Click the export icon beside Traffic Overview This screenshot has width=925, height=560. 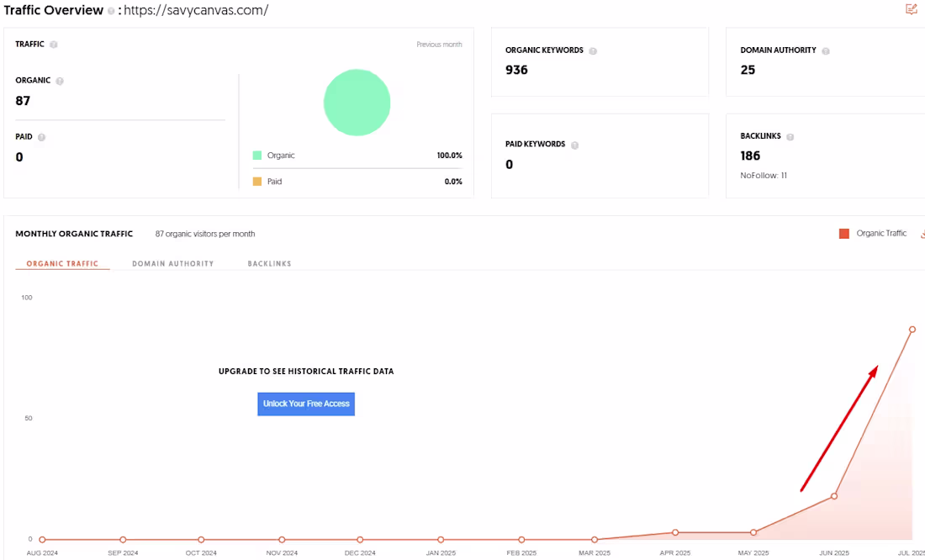point(911,9)
